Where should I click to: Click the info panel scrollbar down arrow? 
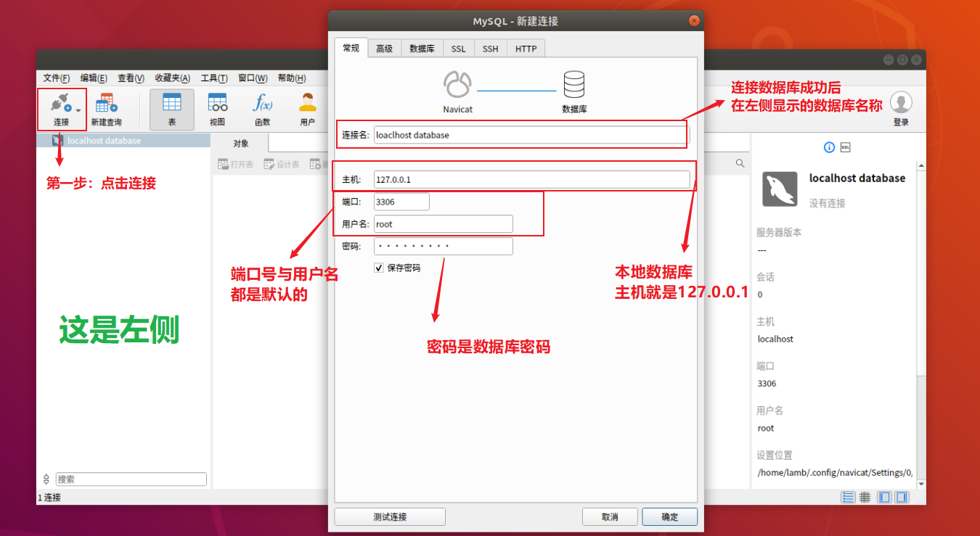coord(921,483)
